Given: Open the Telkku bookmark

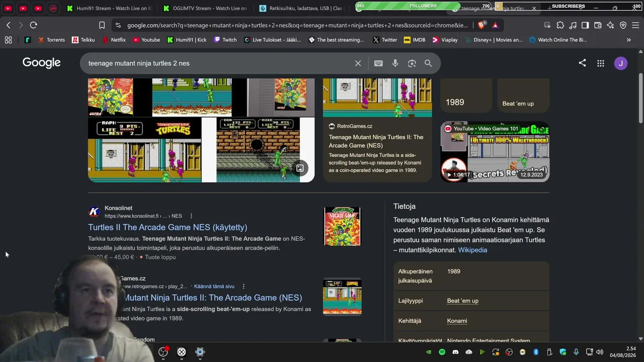Looking at the screenshot, I should tap(84, 40).
